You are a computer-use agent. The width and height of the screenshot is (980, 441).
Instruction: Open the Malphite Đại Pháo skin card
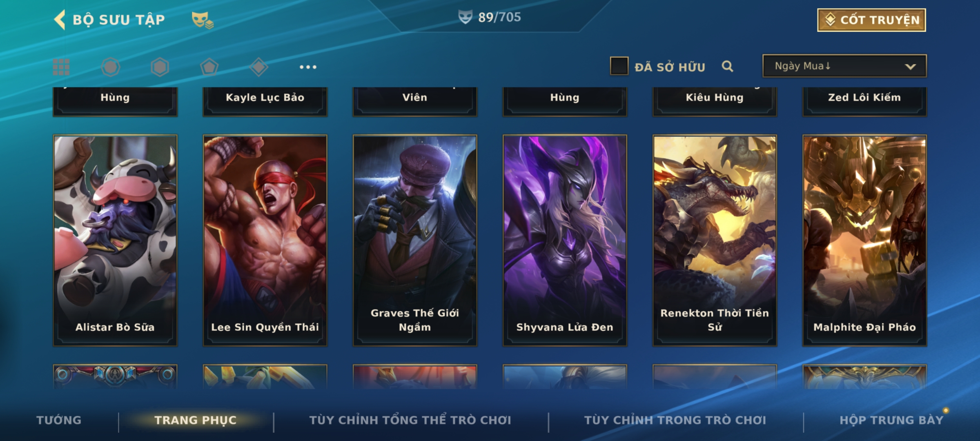coord(864,241)
